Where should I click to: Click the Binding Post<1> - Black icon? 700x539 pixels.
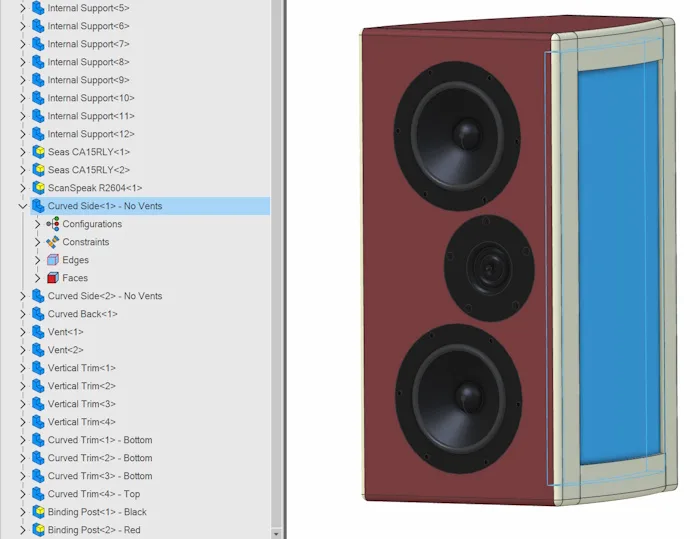(x=38, y=512)
